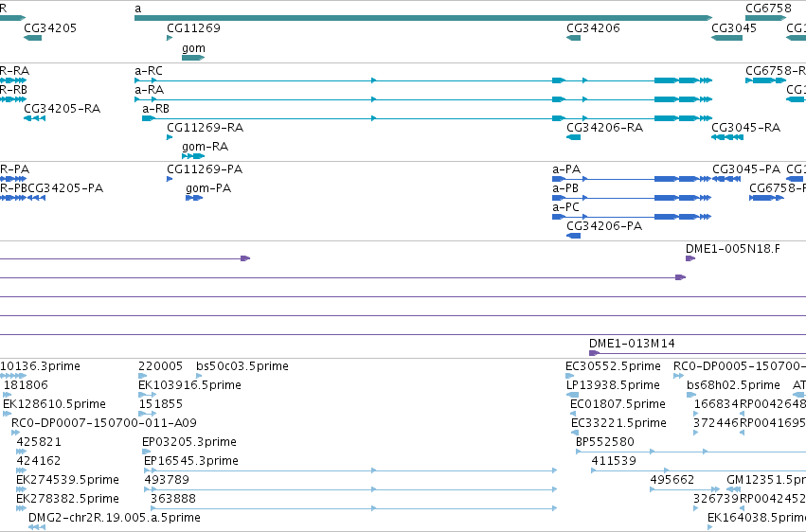Click CG34205-RA transcript label
This screenshot has height=532, width=806.
click(x=63, y=108)
